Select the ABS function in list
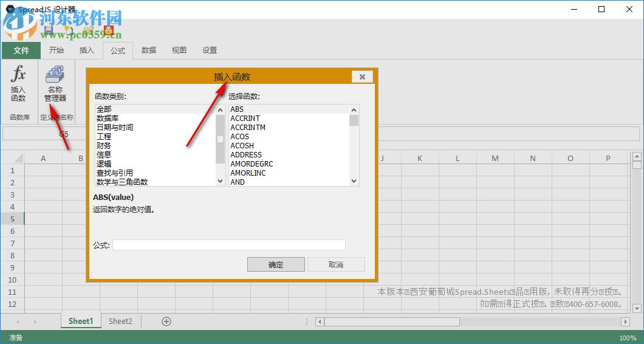This screenshot has height=344, width=644. pos(289,109)
